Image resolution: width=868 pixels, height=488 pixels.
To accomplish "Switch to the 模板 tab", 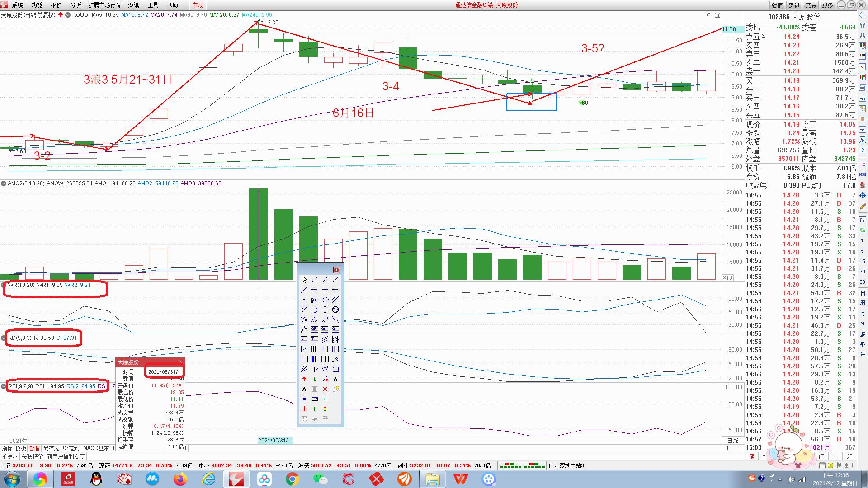I will (20, 448).
